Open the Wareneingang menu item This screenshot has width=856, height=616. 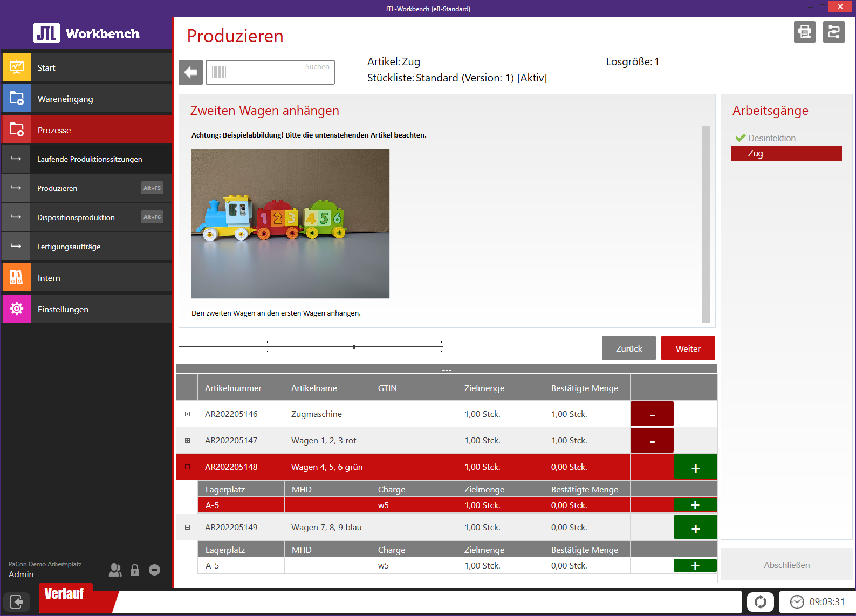coord(87,99)
